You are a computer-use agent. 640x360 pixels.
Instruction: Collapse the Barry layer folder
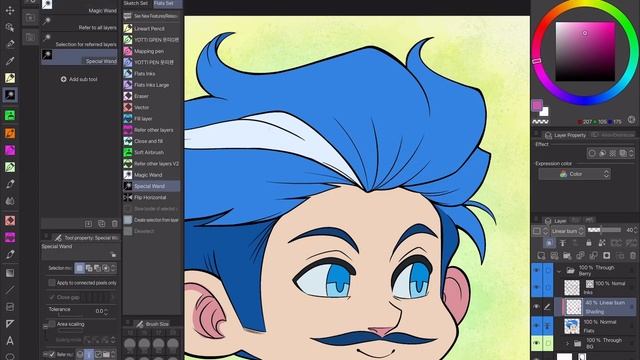coord(559,271)
